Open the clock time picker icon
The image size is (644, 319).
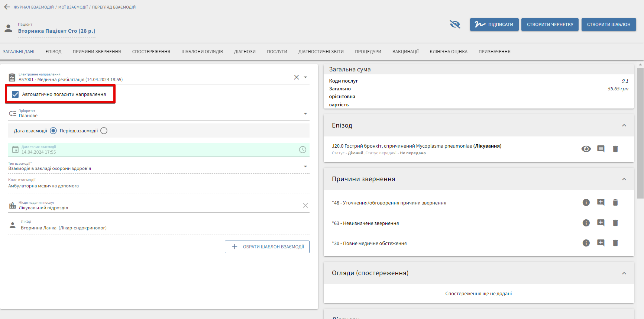coord(302,150)
